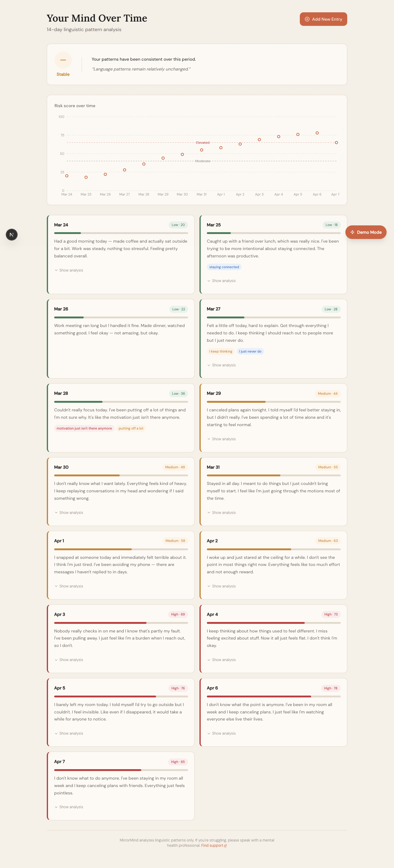
Task: Click the Mar 30 chart data point
Action: pos(182,154)
